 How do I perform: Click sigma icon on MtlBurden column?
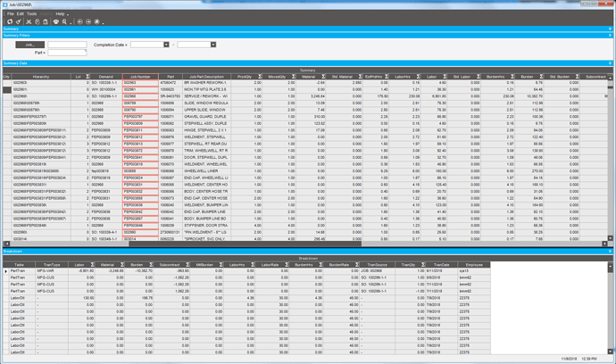point(221,265)
